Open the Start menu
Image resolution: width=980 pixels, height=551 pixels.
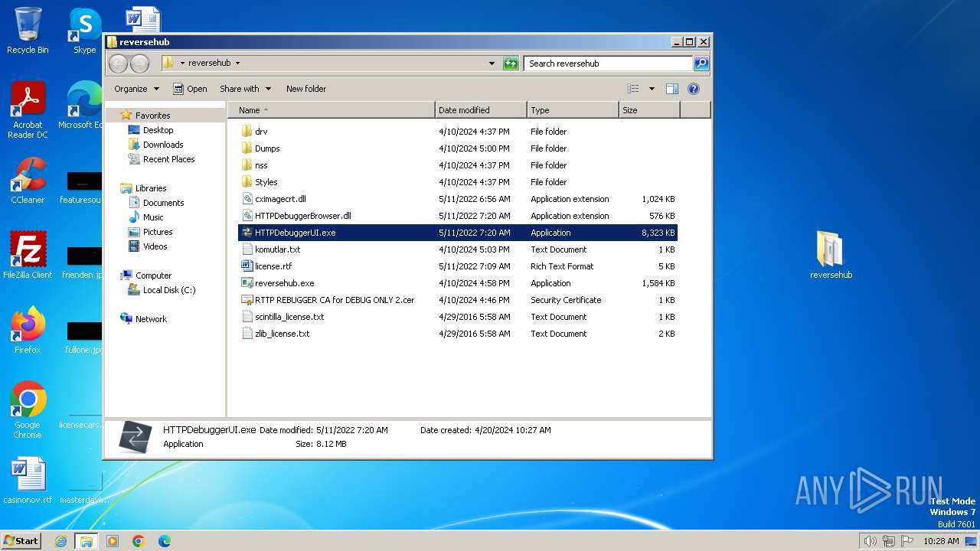[21, 540]
